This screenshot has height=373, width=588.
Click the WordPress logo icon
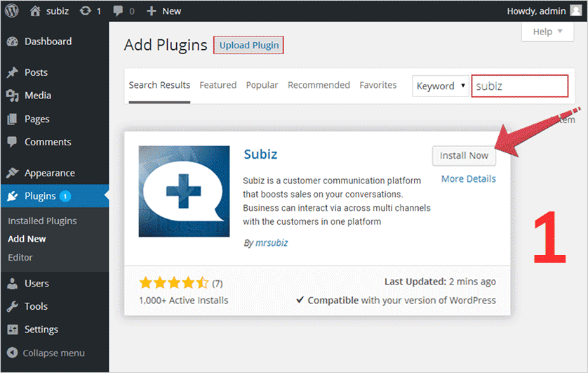(12, 11)
